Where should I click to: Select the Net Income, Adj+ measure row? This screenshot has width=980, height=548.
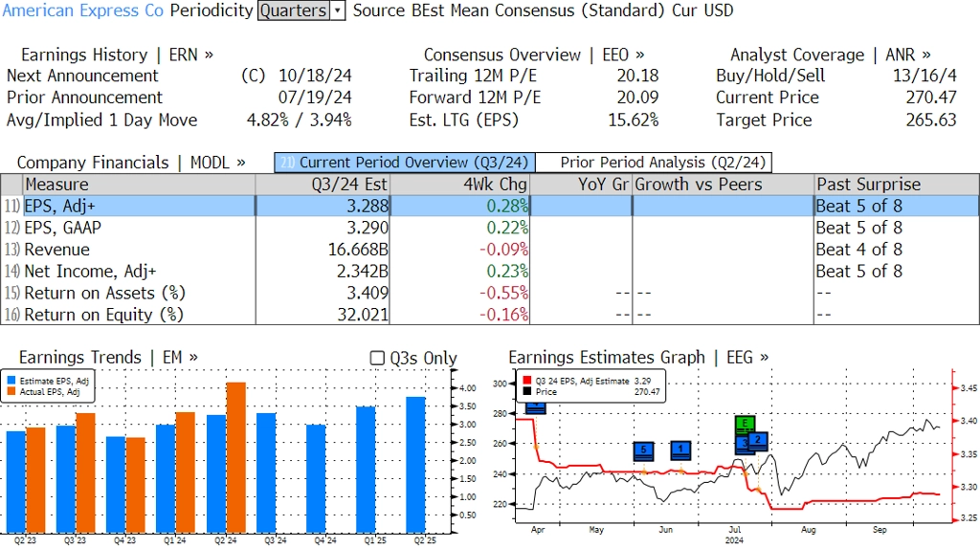click(490, 272)
